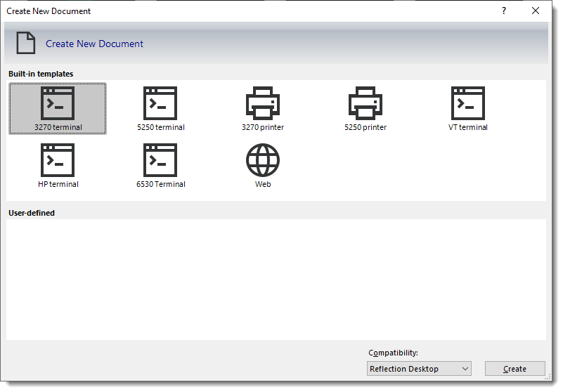The image size is (563, 392).
Task: Click the '6530 Terminal' label text
Action: (x=161, y=184)
